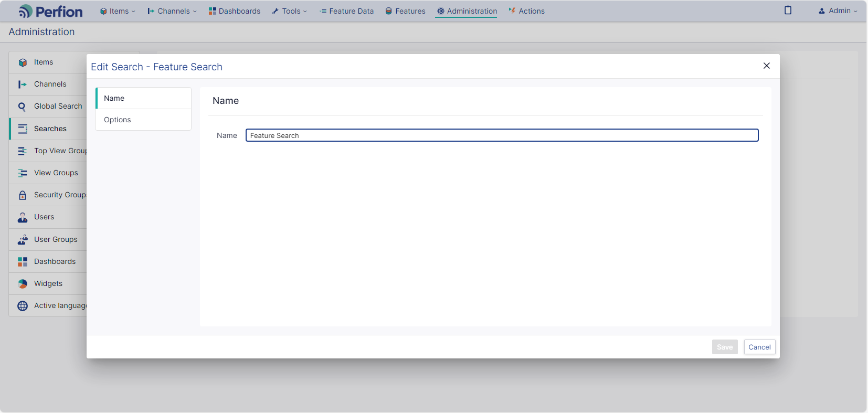
Task: Open Administration in top navigation
Action: (467, 11)
